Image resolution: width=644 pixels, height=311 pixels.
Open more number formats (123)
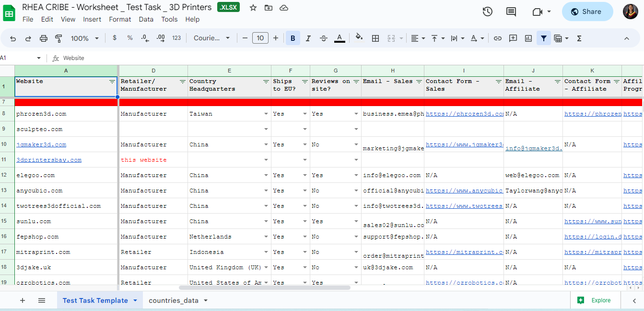[x=176, y=38]
